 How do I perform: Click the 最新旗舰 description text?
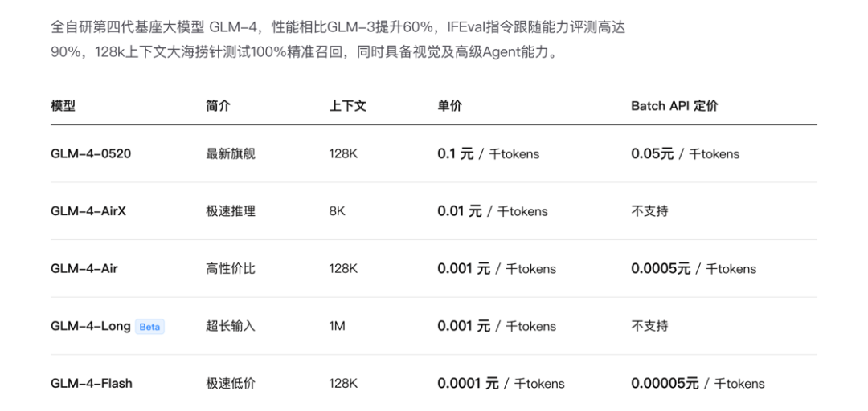tap(231, 153)
